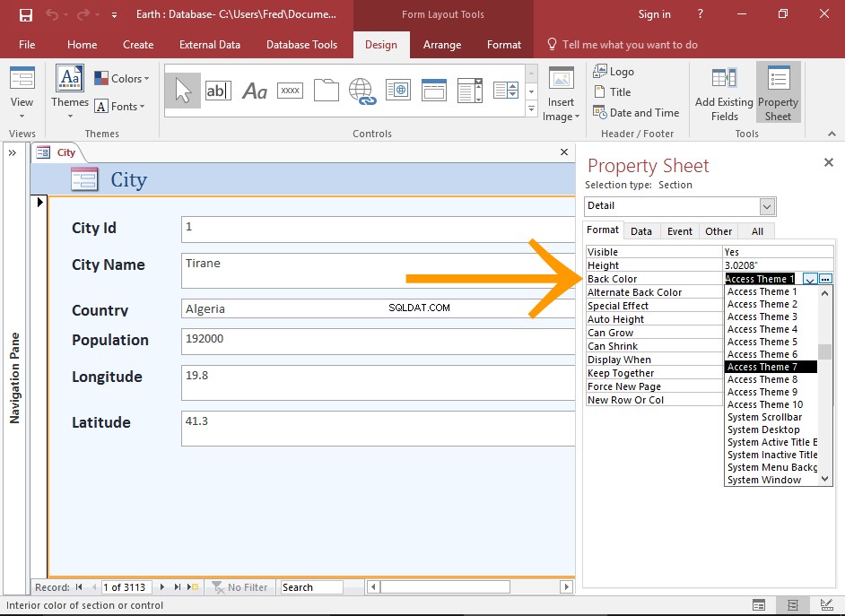
Task: Open Back Color builder ellipsis button
Action: pyautogui.click(x=825, y=278)
